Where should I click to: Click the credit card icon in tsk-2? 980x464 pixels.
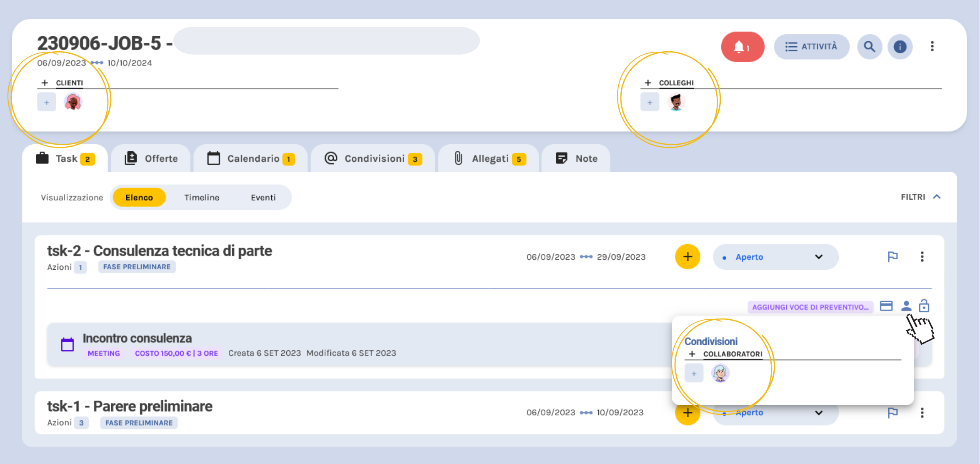coord(886,306)
